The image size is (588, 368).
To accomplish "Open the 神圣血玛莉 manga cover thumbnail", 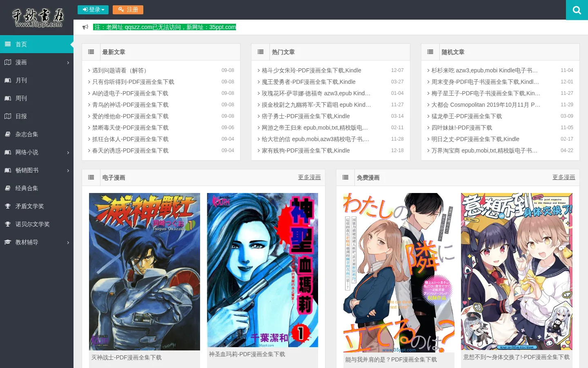I will [x=263, y=270].
